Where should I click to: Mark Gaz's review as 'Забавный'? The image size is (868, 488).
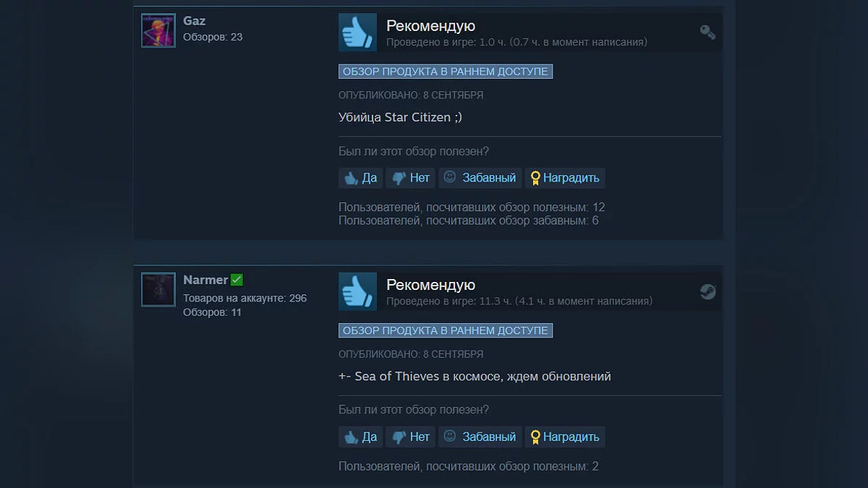tap(480, 178)
